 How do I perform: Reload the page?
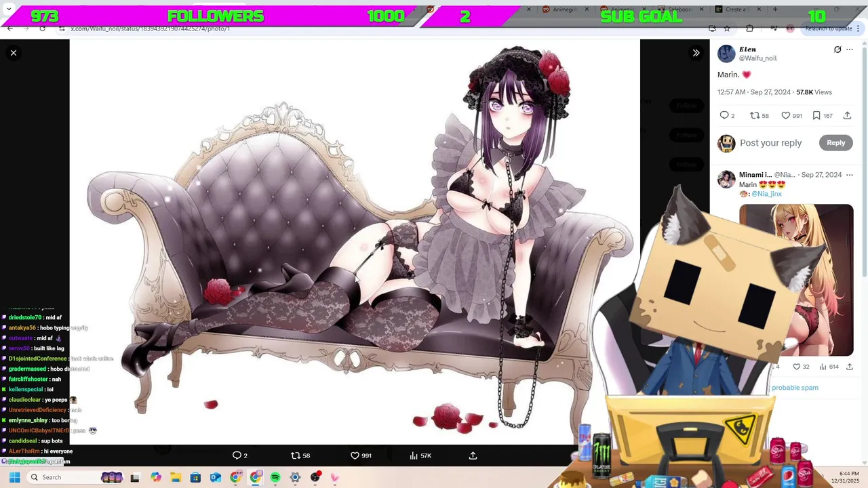point(43,28)
